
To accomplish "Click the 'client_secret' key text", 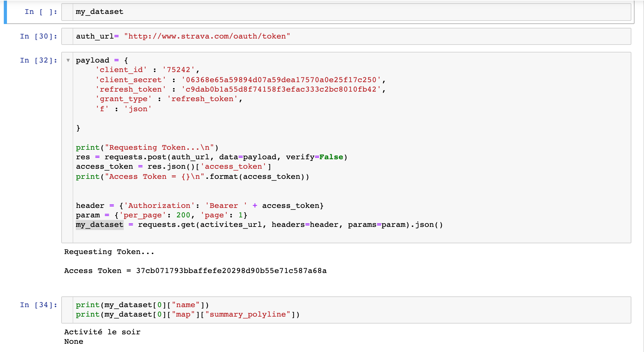I will click(x=131, y=80).
